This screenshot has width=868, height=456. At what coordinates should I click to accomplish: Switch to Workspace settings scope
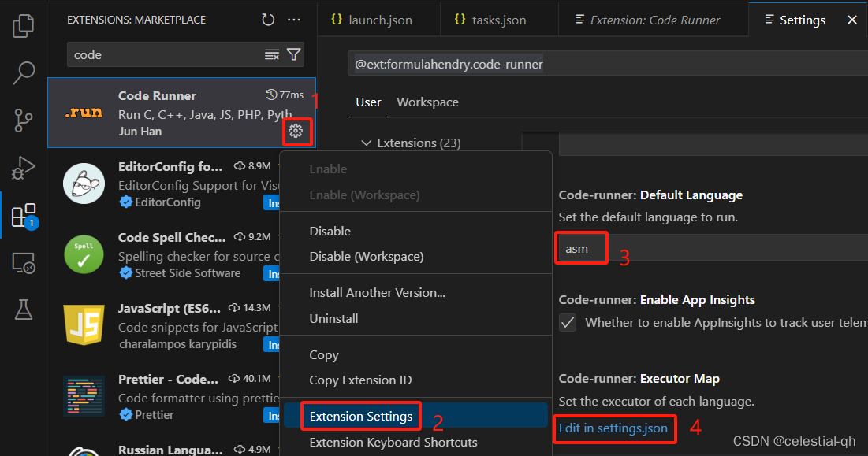[427, 102]
